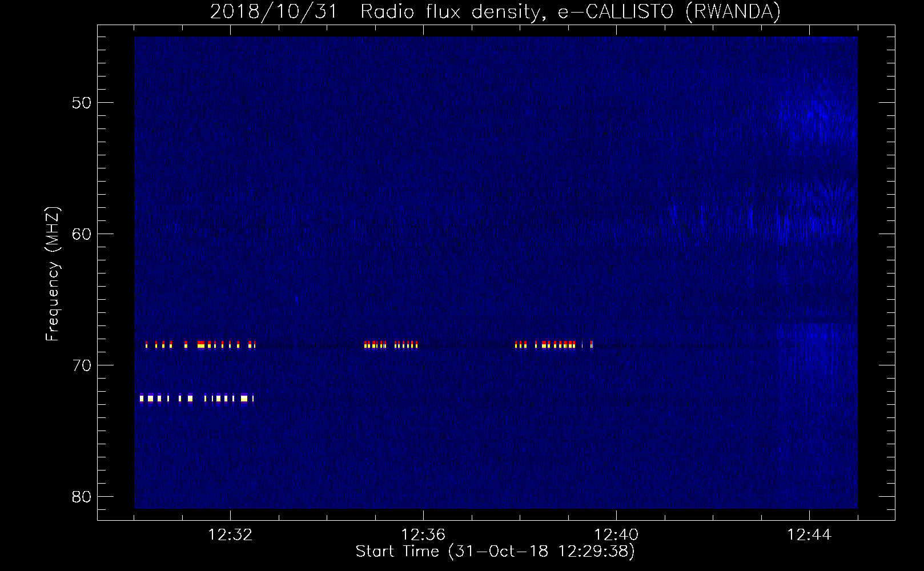The image size is (924, 571).
Task: Click the 12:36 time axis label
Action: [x=423, y=535]
